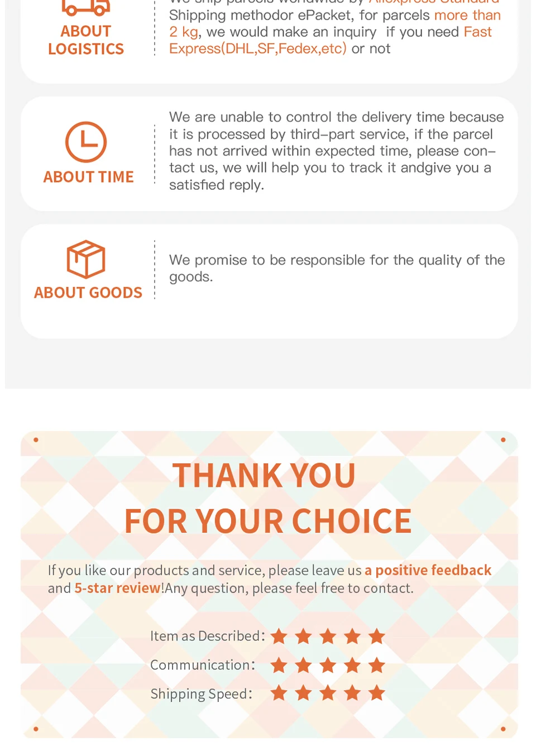The height and width of the screenshot is (756, 536).
Task: Click the orange "a positive feedback" text
Action: point(428,570)
